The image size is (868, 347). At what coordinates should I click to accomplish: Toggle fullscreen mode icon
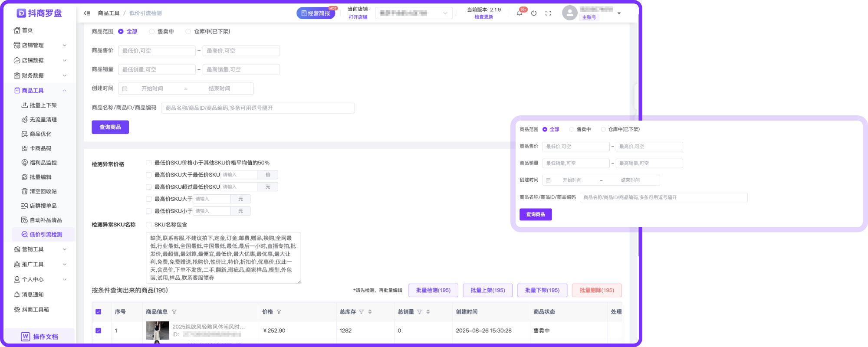[x=548, y=13]
